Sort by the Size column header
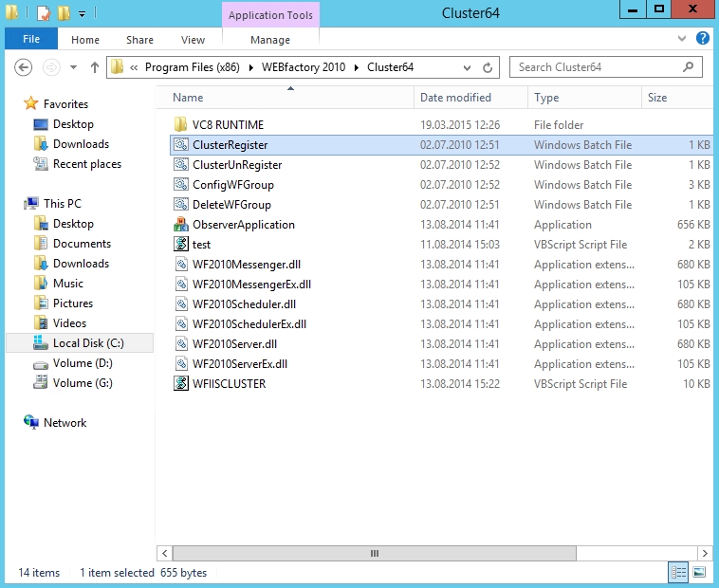The image size is (719, 588). click(677, 97)
